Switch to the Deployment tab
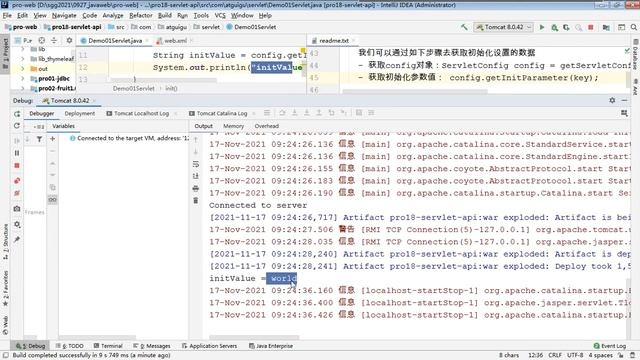 click(80, 113)
